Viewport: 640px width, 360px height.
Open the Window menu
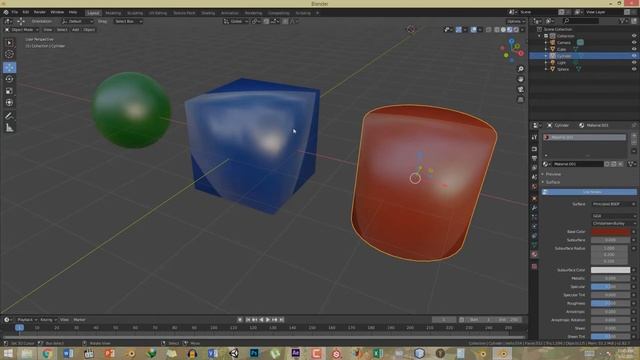coord(57,12)
